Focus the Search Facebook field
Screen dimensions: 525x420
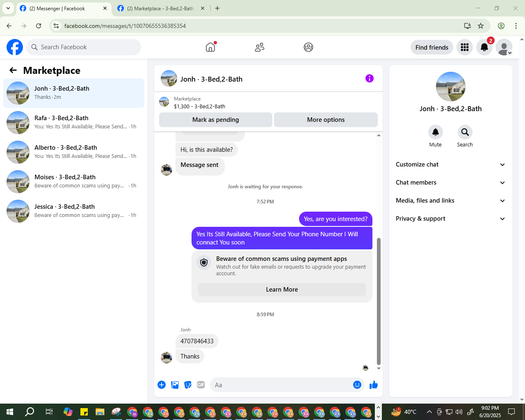click(84, 47)
